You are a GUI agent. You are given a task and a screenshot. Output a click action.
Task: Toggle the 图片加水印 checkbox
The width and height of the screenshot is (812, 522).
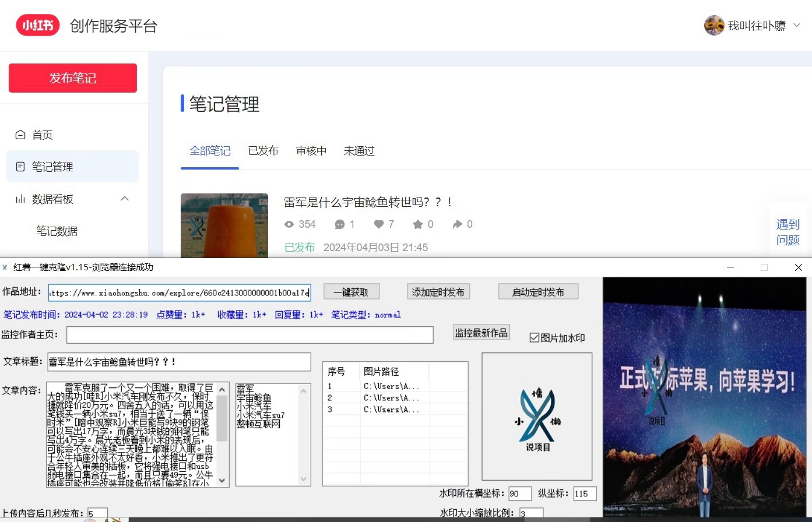click(x=534, y=338)
